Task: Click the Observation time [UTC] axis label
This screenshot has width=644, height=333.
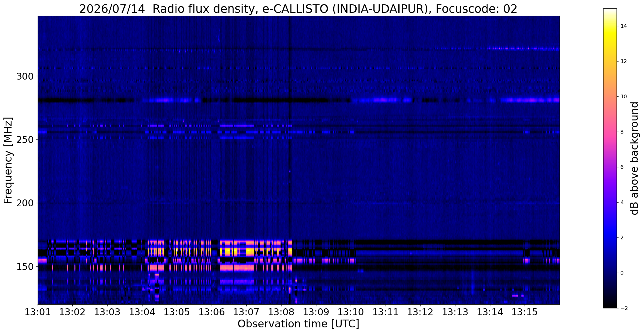Action: click(x=298, y=324)
